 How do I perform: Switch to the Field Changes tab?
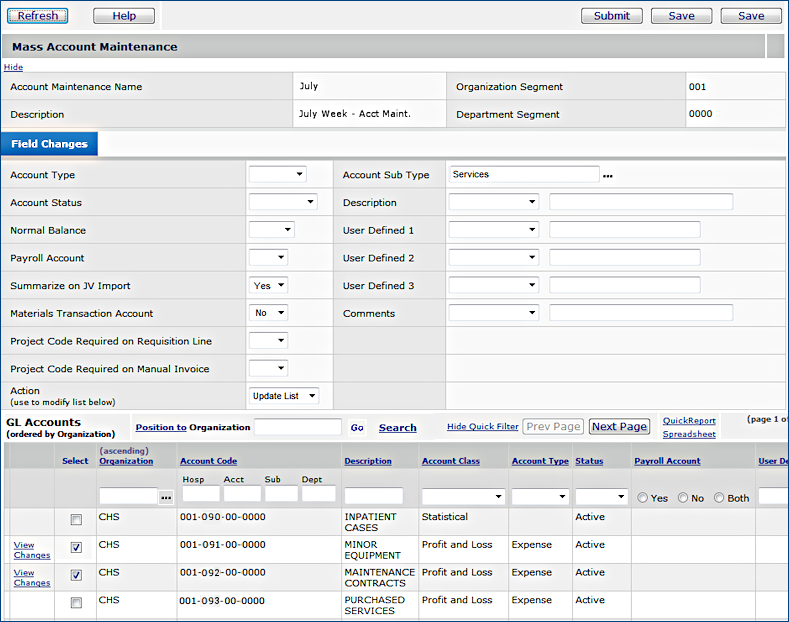49,144
